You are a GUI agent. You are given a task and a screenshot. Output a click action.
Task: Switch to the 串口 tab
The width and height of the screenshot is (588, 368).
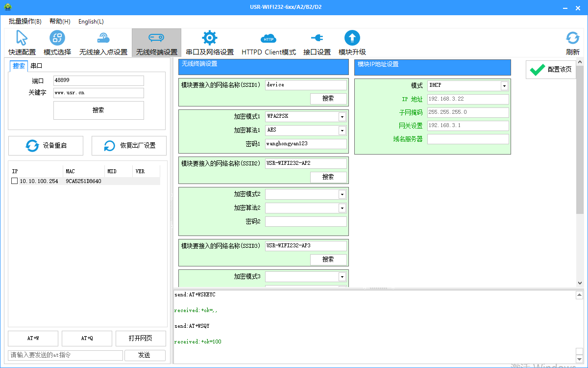[36, 66]
